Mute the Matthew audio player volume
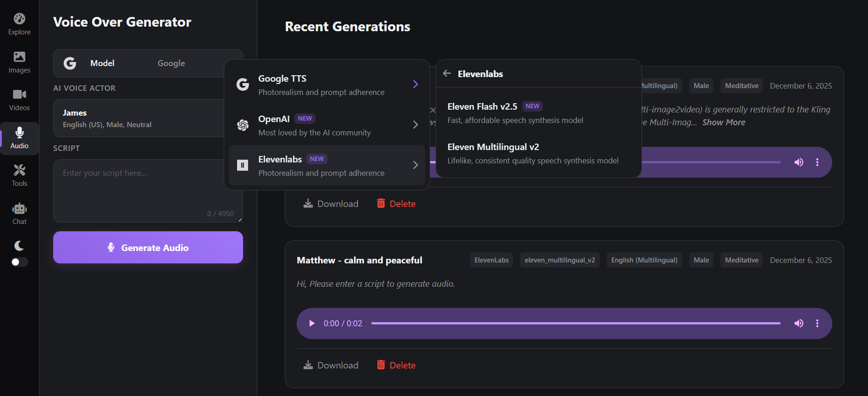868x396 pixels. coord(799,323)
